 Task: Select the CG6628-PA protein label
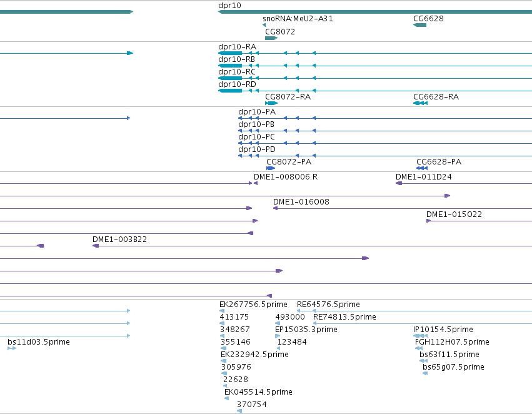pyautogui.click(x=439, y=162)
